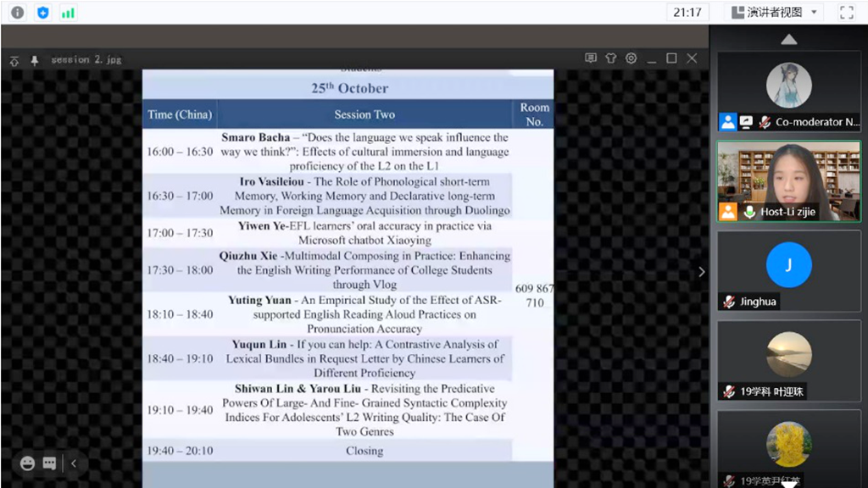Click the 19:40 – 20:10 time cell

(x=180, y=451)
